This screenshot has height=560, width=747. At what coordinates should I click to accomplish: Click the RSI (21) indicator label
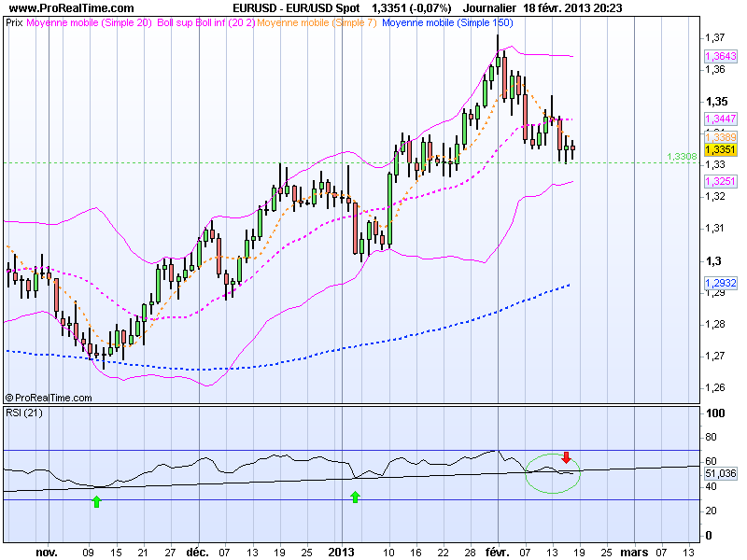tap(24, 413)
